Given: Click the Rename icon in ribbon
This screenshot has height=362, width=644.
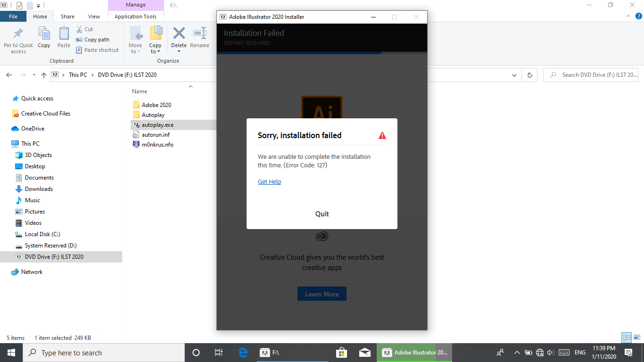Looking at the screenshot, I should (199, 33).
